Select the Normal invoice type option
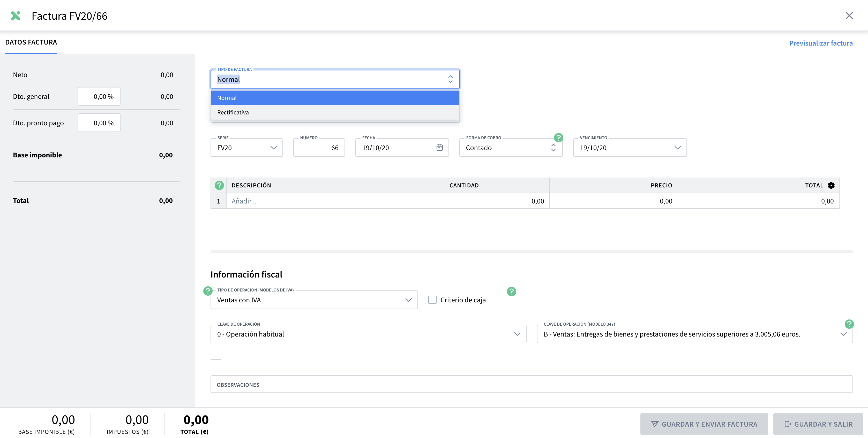The height and width of the screenshot is (438, 868). (x=335, y=98)
